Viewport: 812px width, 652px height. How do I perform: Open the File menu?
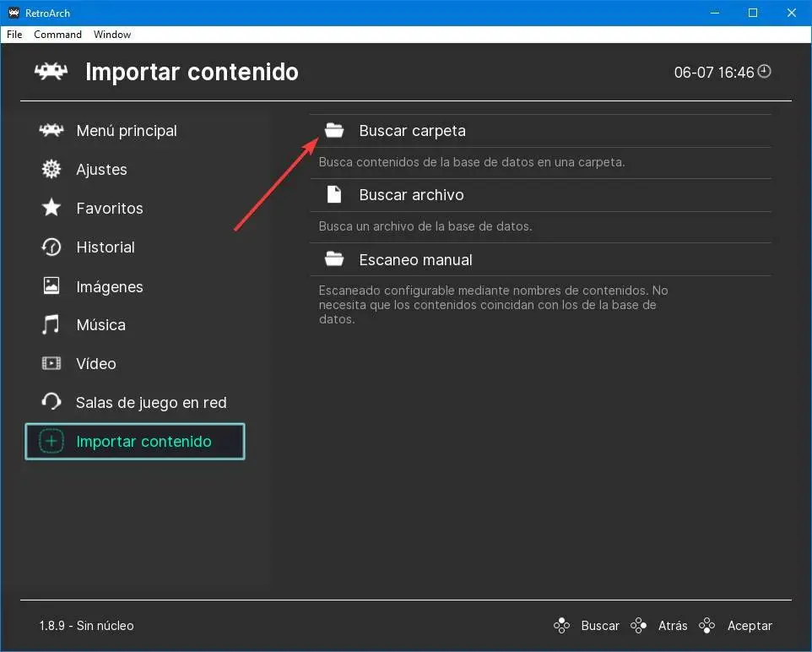(14, 35)
